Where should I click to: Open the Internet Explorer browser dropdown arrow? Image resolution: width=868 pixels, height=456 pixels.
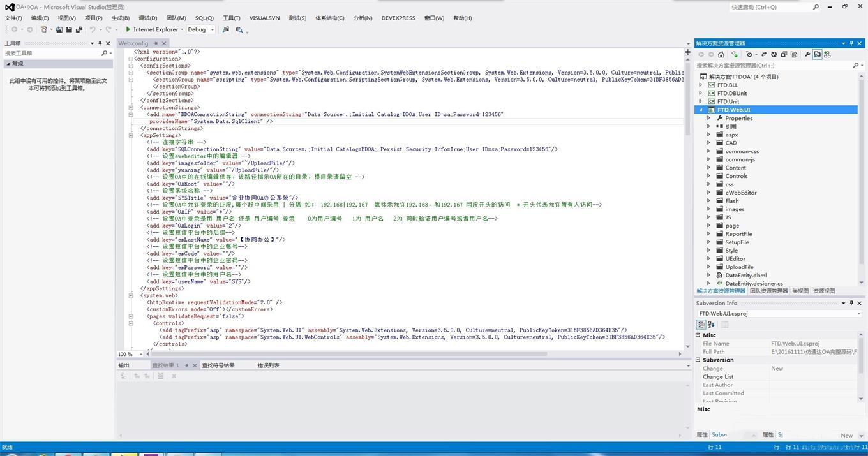(x=182, y=29)
